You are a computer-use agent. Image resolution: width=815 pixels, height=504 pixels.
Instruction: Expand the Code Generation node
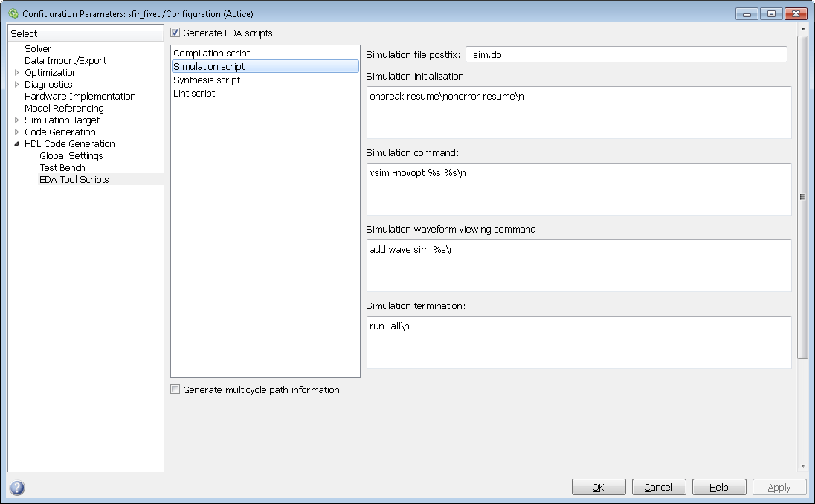click(x=17, y=132)
